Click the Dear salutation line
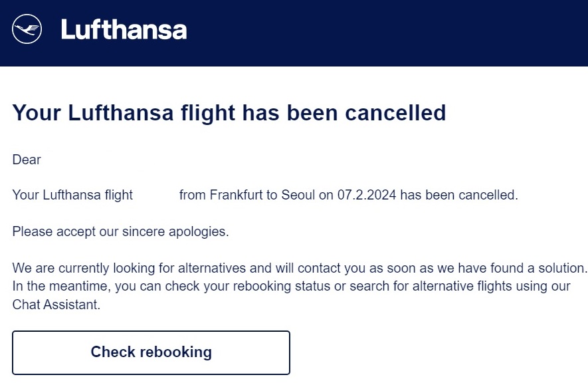Image resolution: width=588 pixels, height=391 pixels. (26, 160)
